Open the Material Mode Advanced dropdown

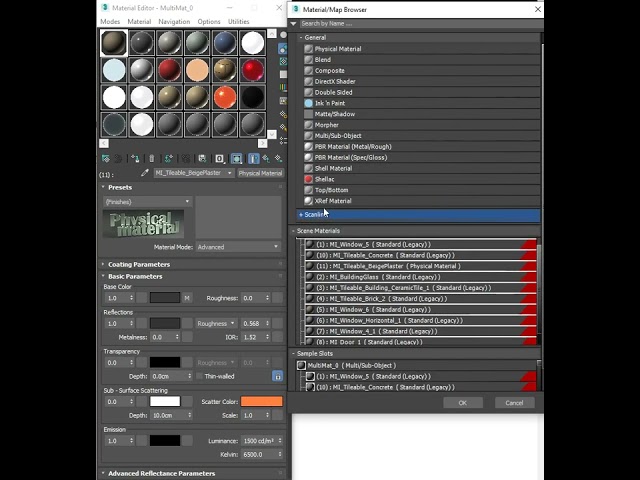(238, 247)
